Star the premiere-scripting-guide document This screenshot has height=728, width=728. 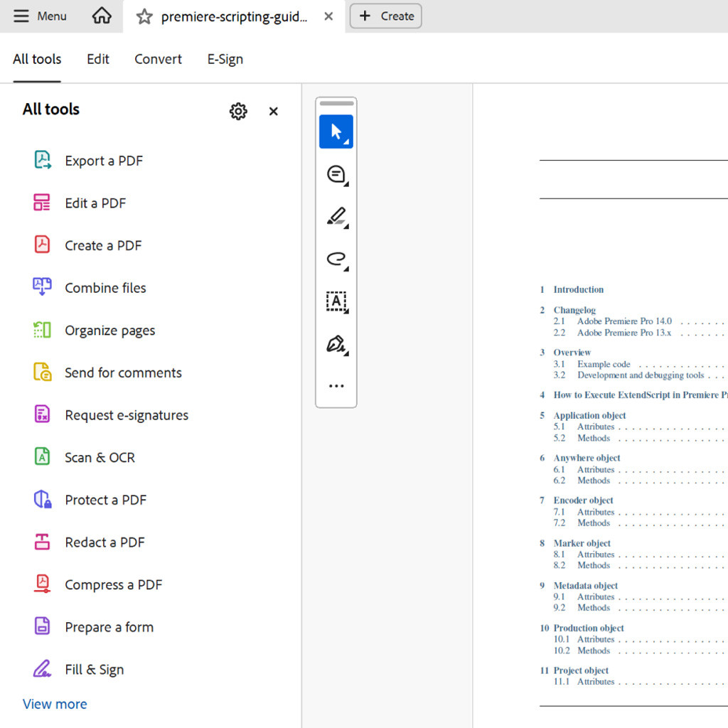(x=144, y=17)
